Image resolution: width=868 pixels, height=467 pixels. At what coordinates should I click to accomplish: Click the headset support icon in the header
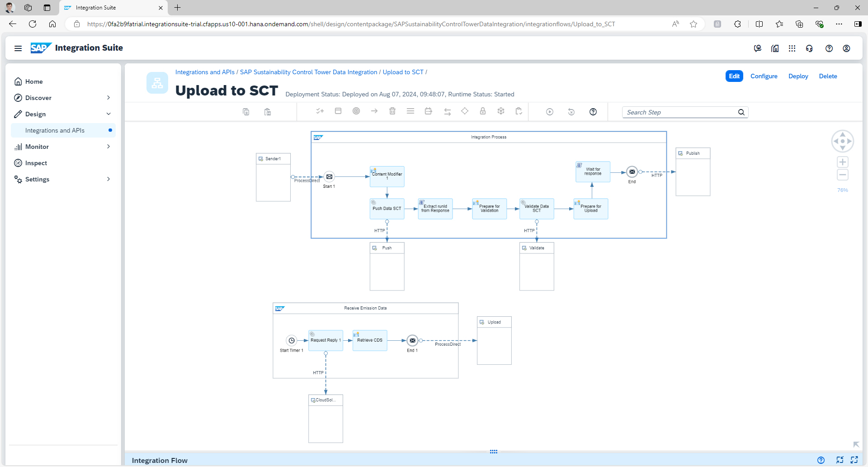coord(809,48)
